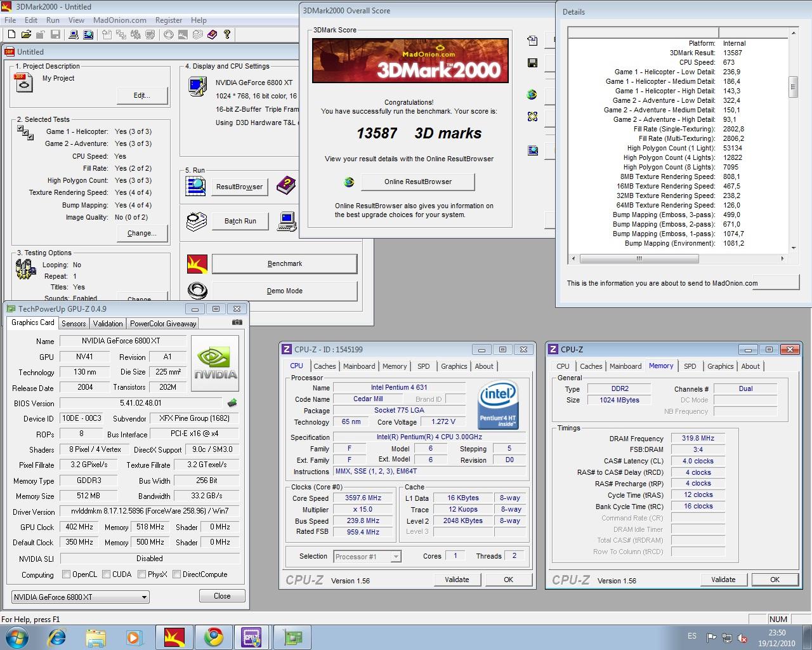The image size is (812, 650).
Task: Click the ResultBrowser magnifier icon in the toolbar
Action: click(88, 34)
